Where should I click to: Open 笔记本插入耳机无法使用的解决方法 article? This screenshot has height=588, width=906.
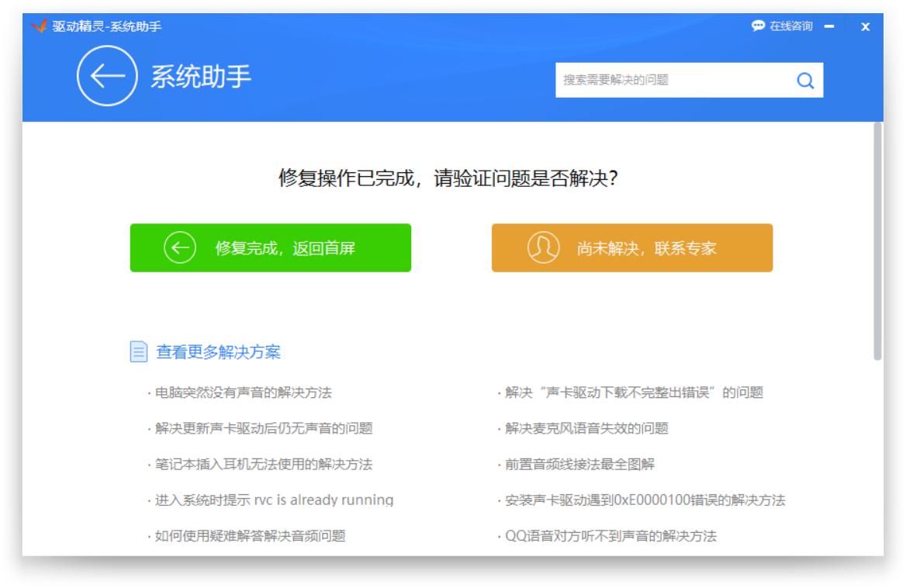click(264, 464)
